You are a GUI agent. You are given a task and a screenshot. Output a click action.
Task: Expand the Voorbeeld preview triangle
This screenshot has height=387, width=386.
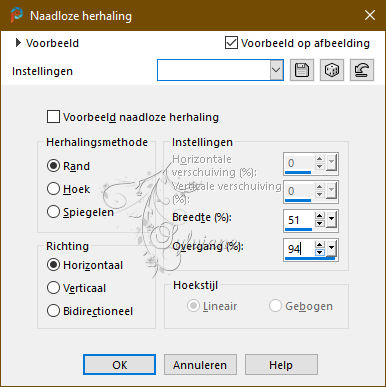point(18,43)
